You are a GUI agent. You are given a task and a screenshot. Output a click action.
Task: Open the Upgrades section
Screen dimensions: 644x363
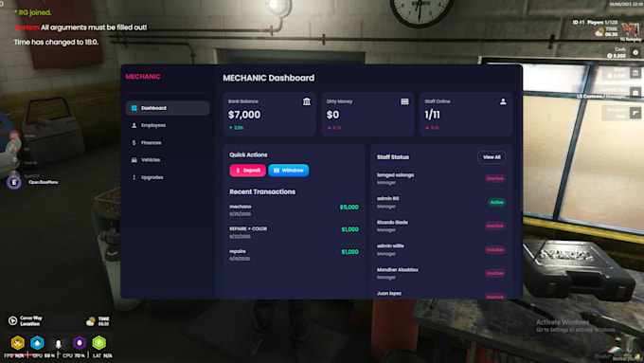pos(168,177)
